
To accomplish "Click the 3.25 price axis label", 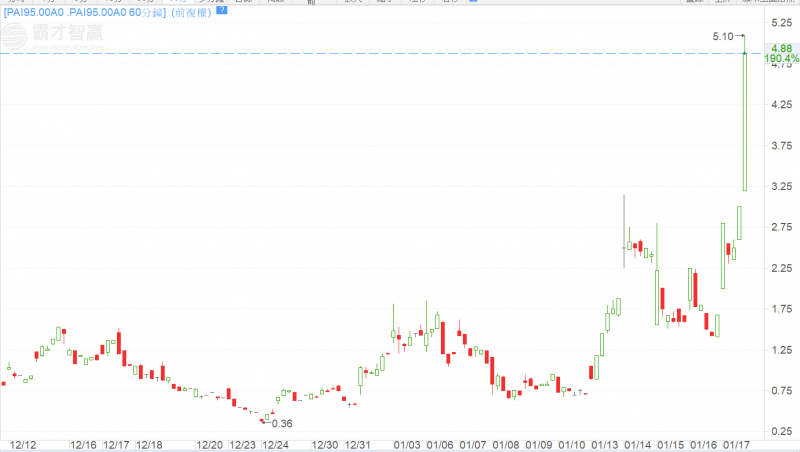I will pyautogui.click(x=780, y=187).
